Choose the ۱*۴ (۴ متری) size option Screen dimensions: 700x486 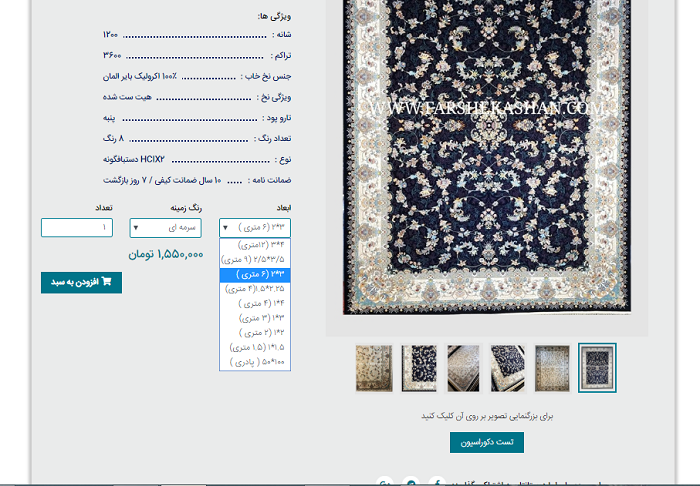pyautogui.click(x=255, y=303)
